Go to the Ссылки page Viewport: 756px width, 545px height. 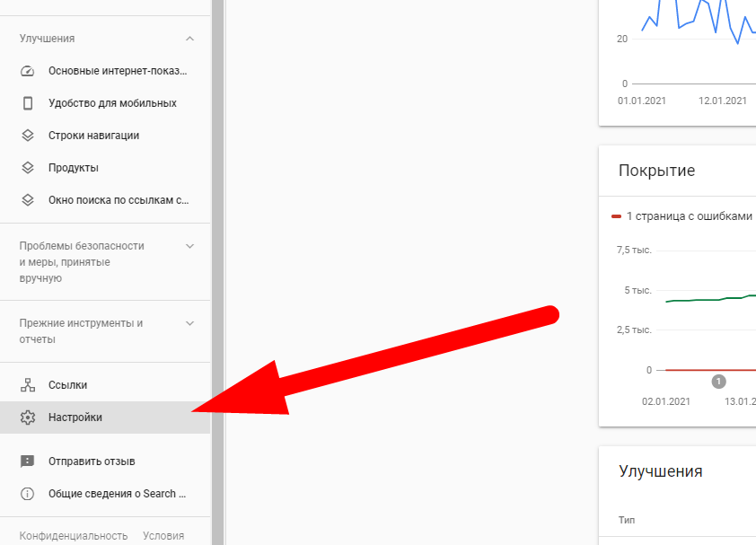[105, 385]
